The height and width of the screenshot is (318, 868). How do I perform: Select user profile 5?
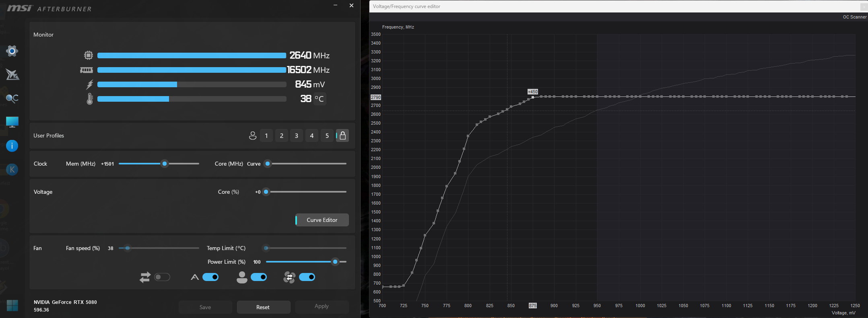pos(327,135)
